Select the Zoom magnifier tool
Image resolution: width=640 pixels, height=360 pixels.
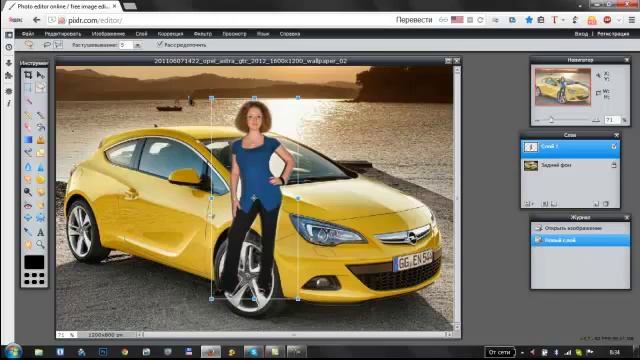pyautogui.click(x=40, y=244)
